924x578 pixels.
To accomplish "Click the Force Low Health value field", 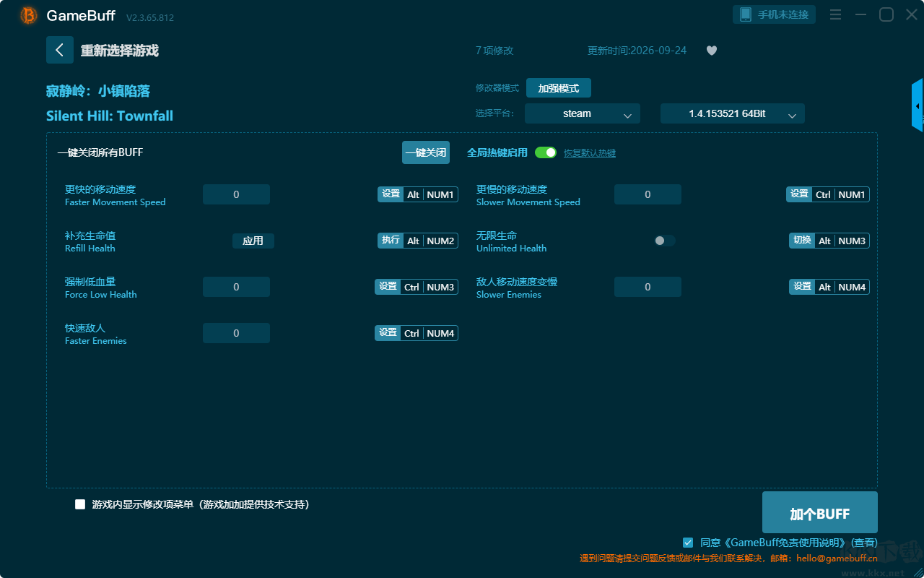I will click(x=236, y=287).
